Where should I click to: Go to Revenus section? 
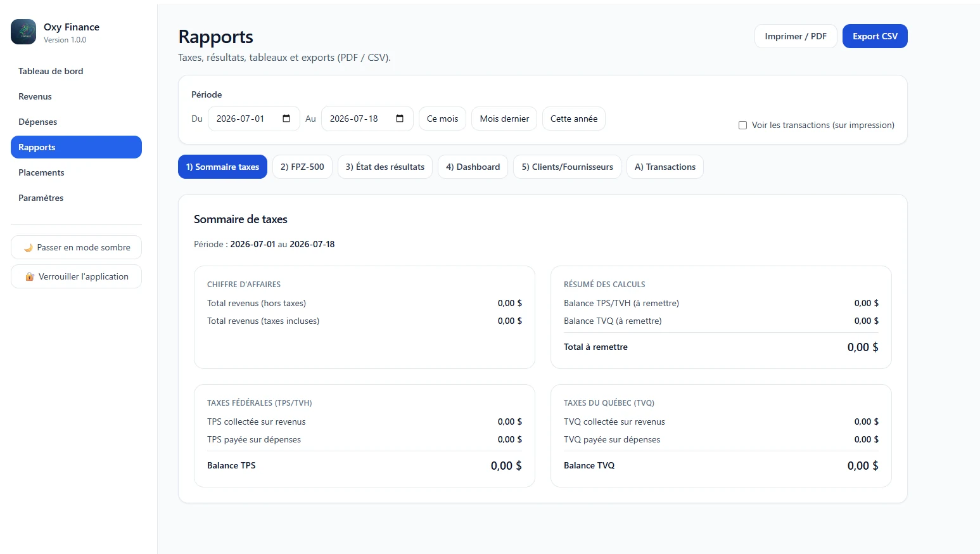coord(76,96)
